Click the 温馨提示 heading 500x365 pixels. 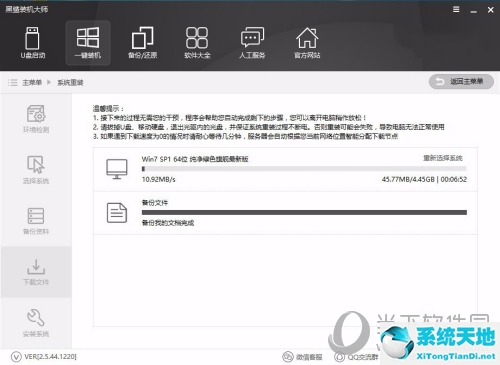[x=108, y=108]
